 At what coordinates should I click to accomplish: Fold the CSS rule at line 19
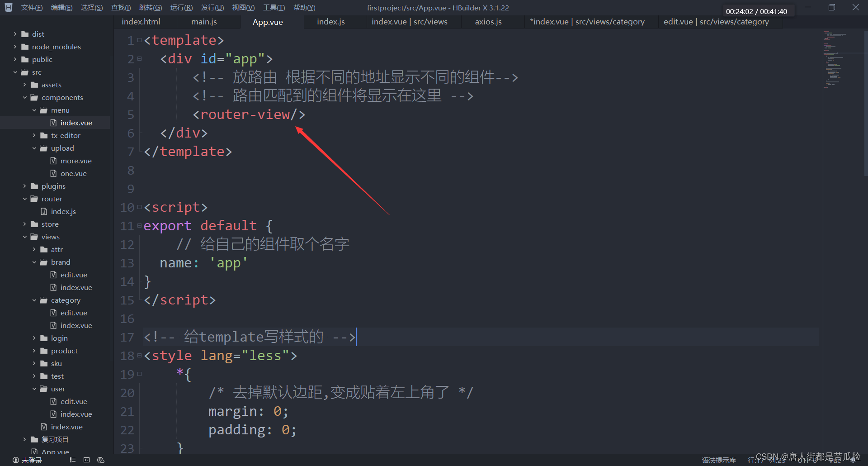[x=139, y=374]
